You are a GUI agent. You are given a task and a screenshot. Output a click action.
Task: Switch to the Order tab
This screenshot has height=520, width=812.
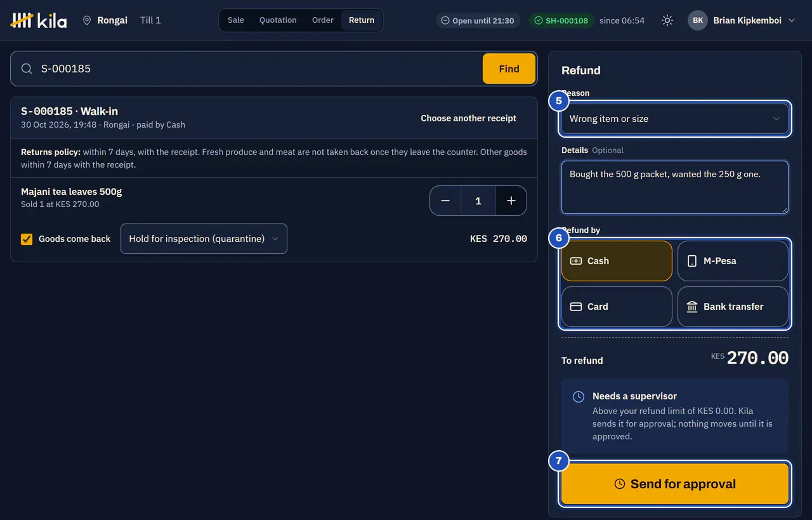click(x=322, y=20)
